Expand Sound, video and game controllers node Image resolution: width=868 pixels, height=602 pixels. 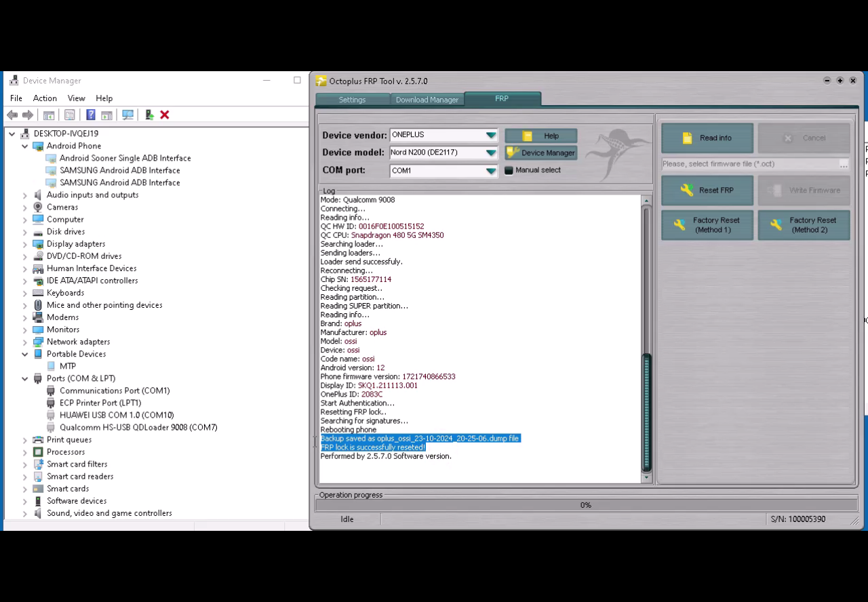click(25, 513)
